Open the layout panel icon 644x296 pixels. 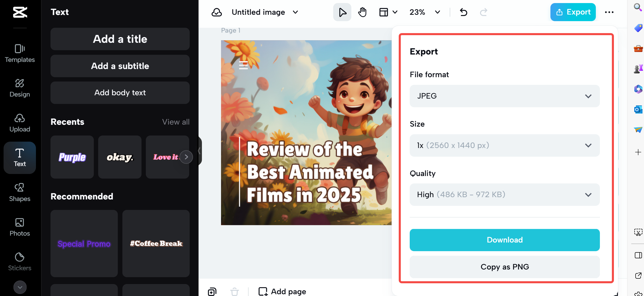pyautogui.click(x=383, y=12)
